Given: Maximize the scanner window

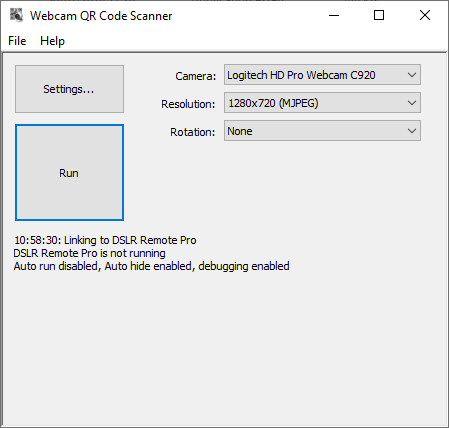Looking at the screenshot, I should pos(379,15).
